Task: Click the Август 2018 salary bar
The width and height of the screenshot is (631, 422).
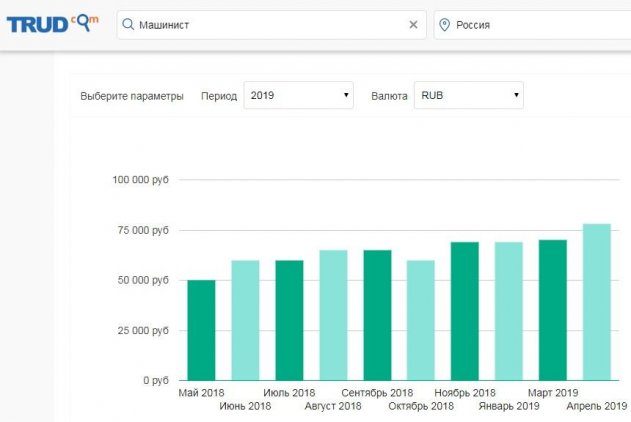Action: pos(333,315)
